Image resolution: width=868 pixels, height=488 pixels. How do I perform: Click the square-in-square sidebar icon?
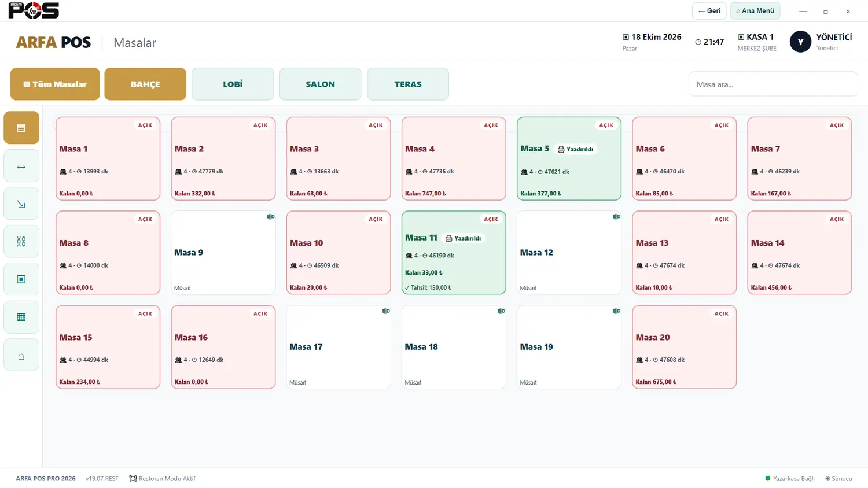point(21,279)
